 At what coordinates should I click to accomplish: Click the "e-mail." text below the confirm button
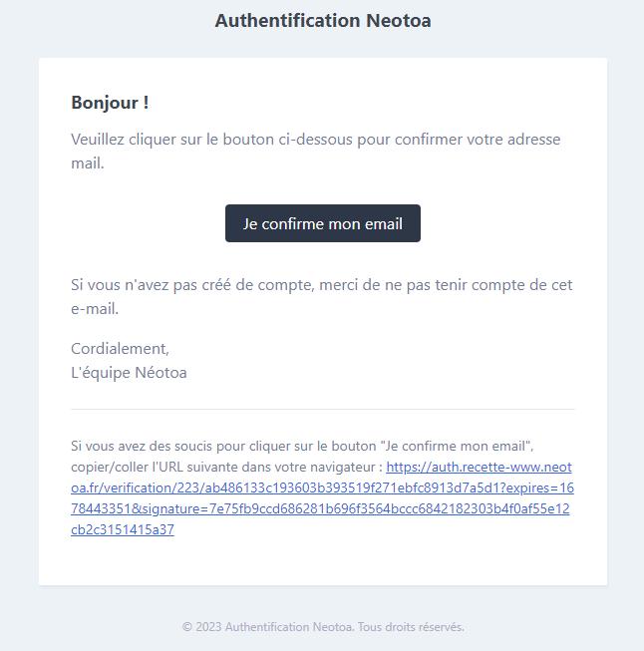click(95, 308)
